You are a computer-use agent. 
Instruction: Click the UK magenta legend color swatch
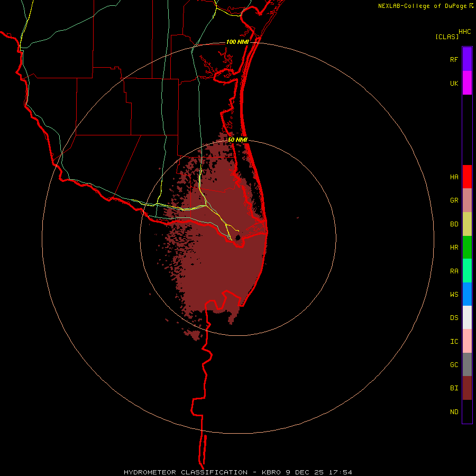(x=467, y=83)
